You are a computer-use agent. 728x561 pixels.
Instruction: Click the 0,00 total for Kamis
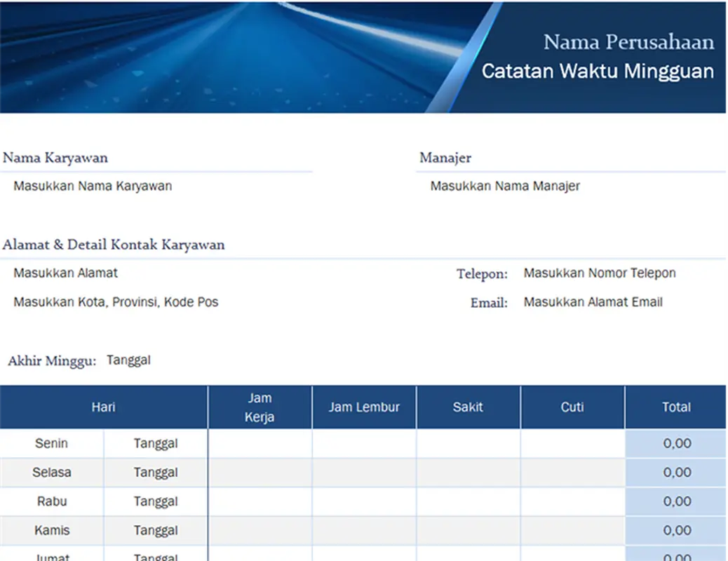click(x=676, y=530)
